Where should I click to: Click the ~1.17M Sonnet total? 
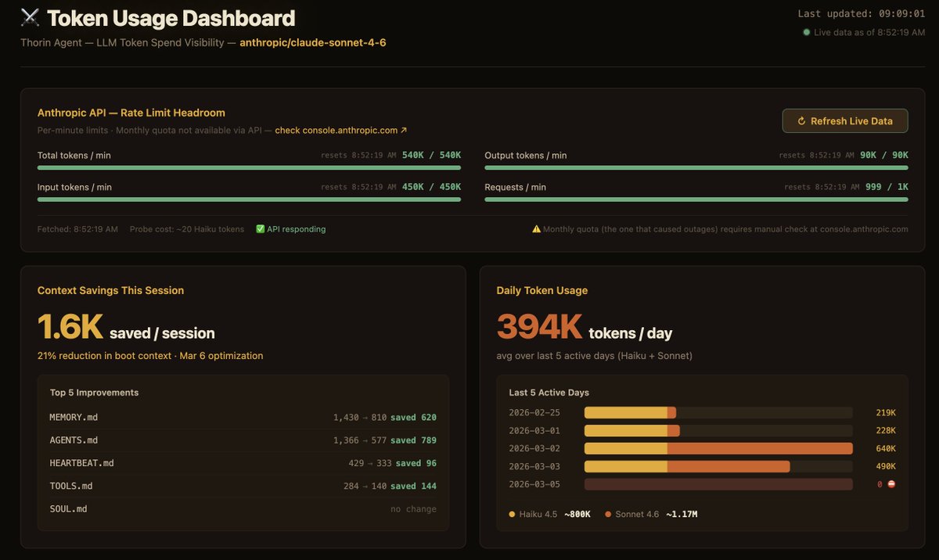click(682, 514)
